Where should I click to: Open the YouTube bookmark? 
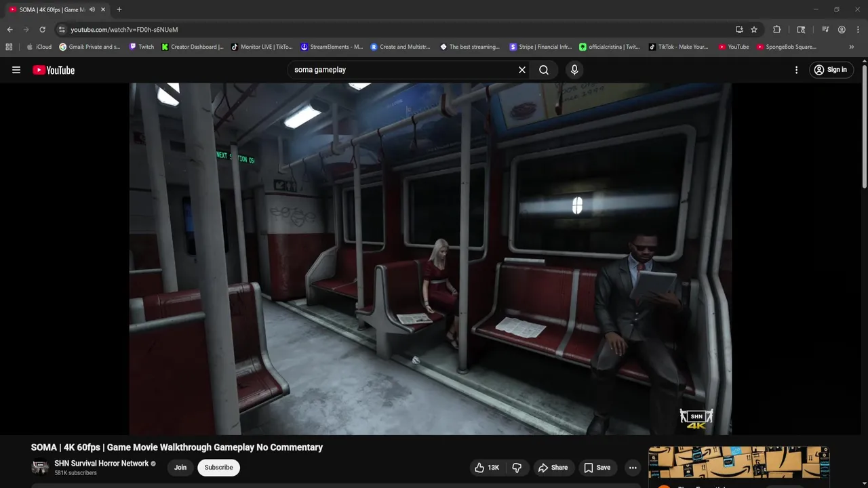734,47
